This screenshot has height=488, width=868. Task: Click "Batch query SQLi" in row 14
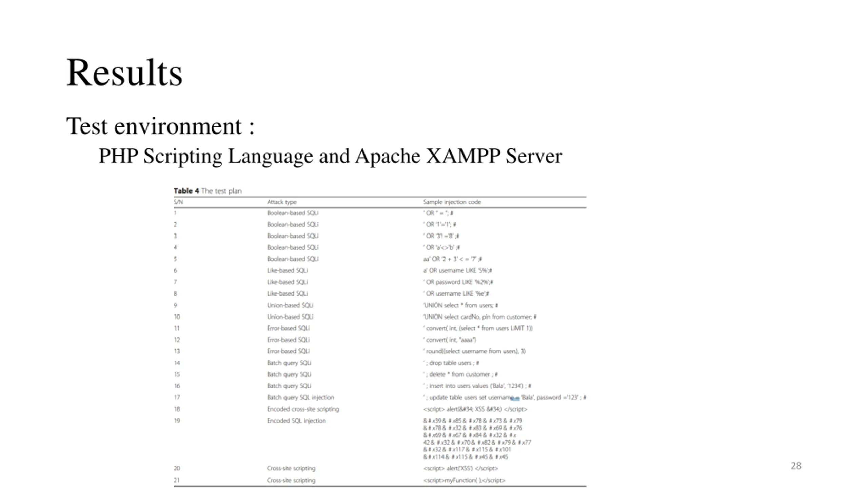pos(289,363)
